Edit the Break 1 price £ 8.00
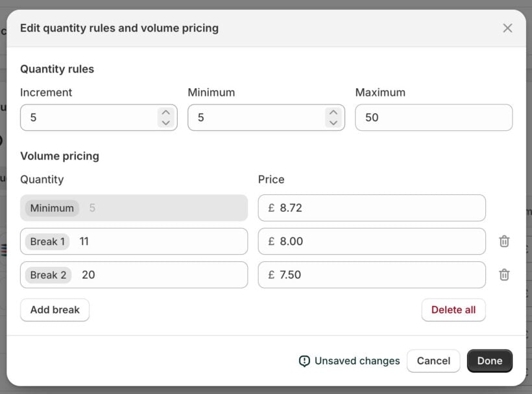The height and width of the screenshot is (394, 532). pos(372,241)
